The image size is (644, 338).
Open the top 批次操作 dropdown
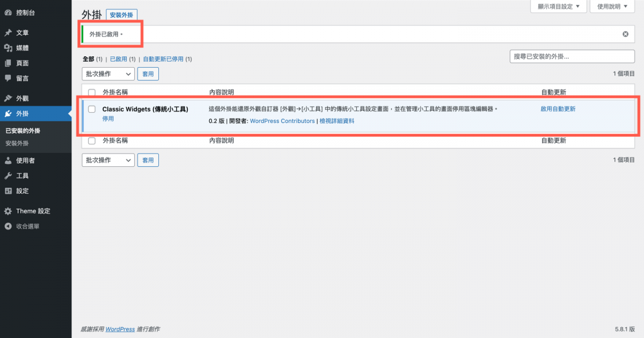[x=108, y=74]
